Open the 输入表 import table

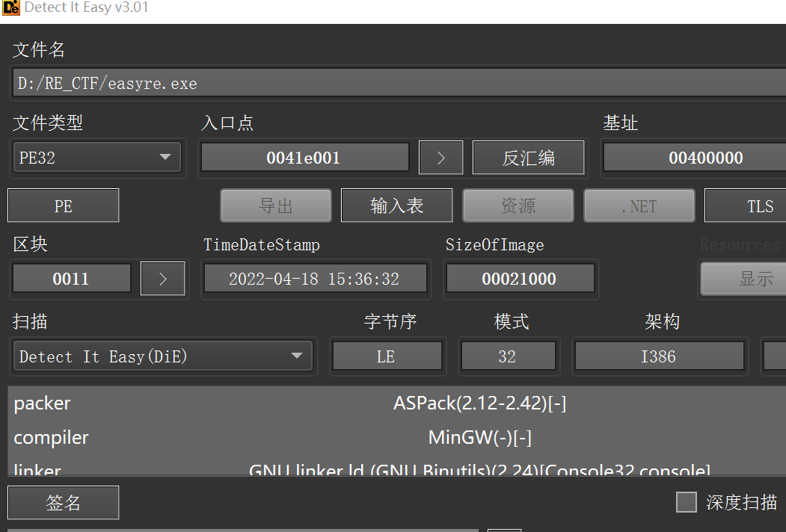[x=396, y=205]
